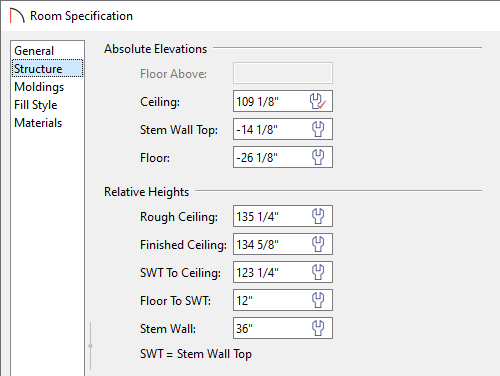Click the Stem Wall height field
The width and height of the screenshot is (500, 376).
pos(283,328)
